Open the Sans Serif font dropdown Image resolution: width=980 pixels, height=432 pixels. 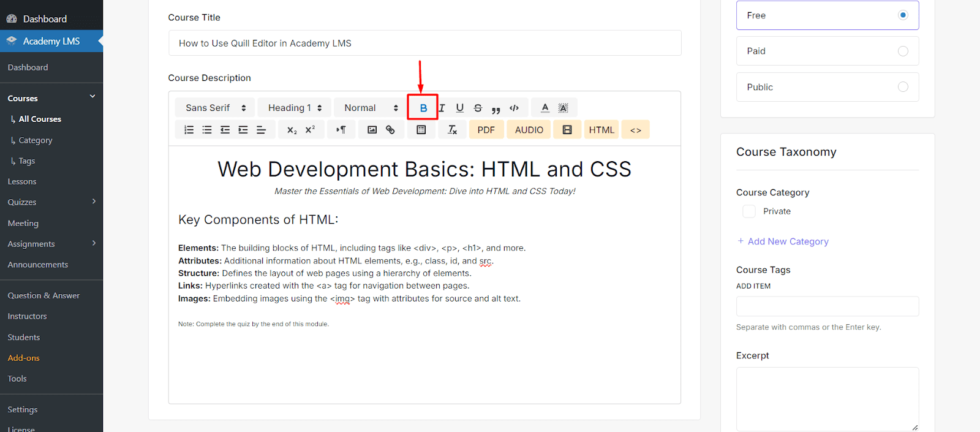215,108
